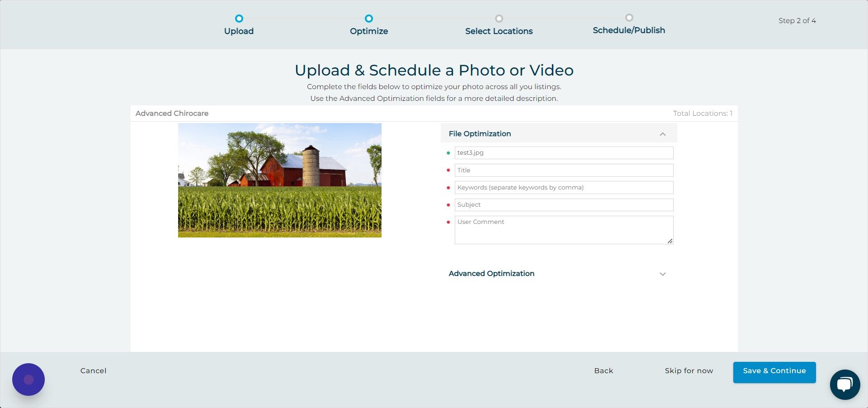868x408 pixels.
Task: Click the red required dot beside Title
Action: [x=448, y=171]
